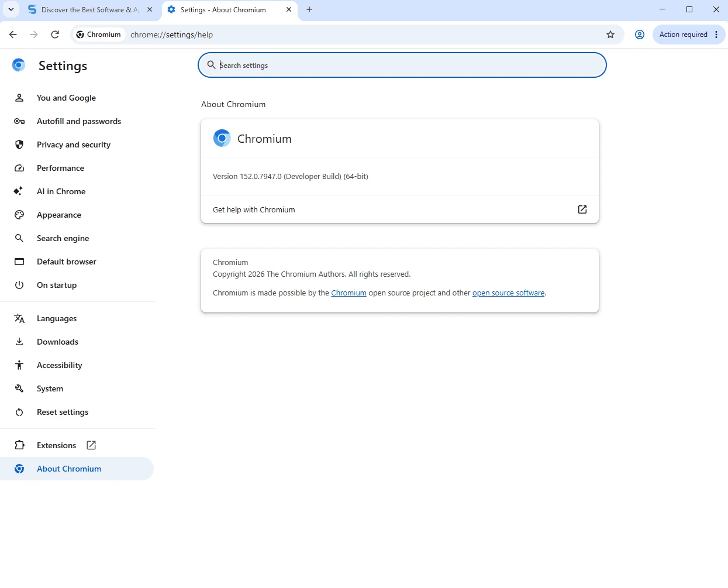The height and width of the screenshot is (588, 728).
Task: Click the Chromium logo in About card
Action: tap(222, 138)
